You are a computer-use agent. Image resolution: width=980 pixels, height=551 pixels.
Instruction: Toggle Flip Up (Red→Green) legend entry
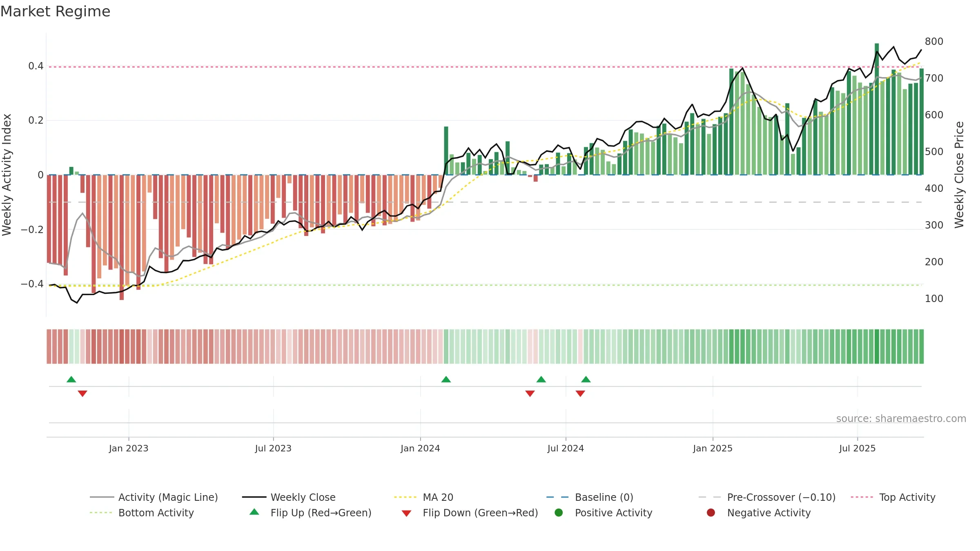(x=310, y=513)
